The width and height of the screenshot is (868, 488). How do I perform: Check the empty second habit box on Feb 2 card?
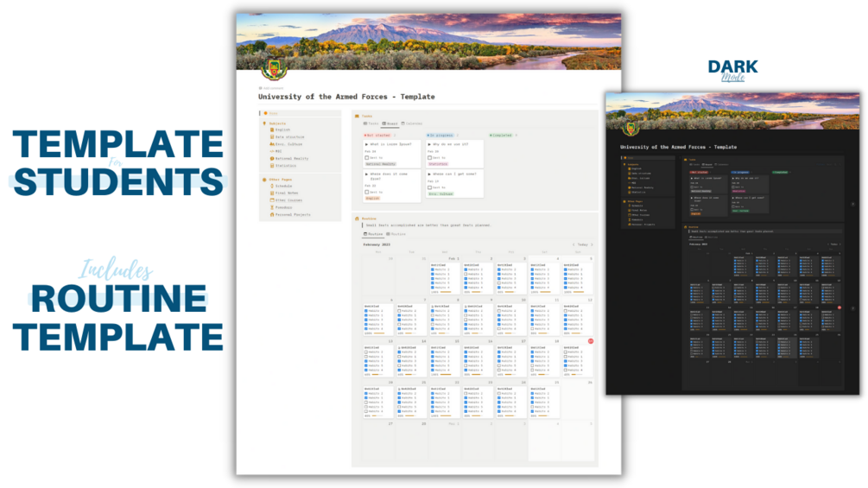(466, 274)
